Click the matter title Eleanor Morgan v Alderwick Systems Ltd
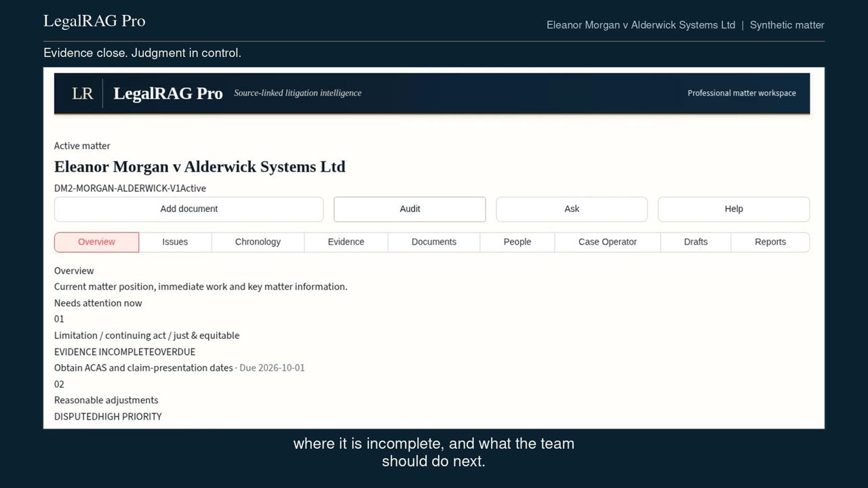 tap(199, 167)
